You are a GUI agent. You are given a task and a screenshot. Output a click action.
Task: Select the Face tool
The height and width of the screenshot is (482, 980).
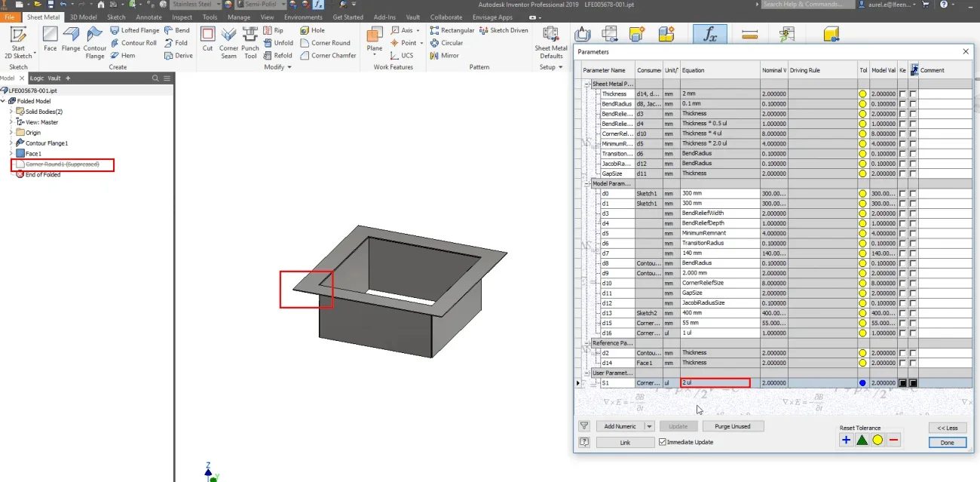click(x=50, y=41)
